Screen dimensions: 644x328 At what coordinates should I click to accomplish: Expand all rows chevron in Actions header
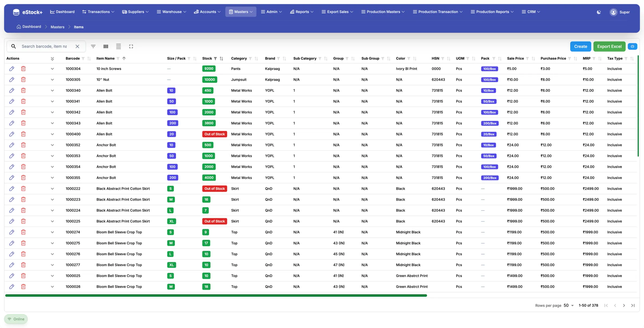(52, 58)
